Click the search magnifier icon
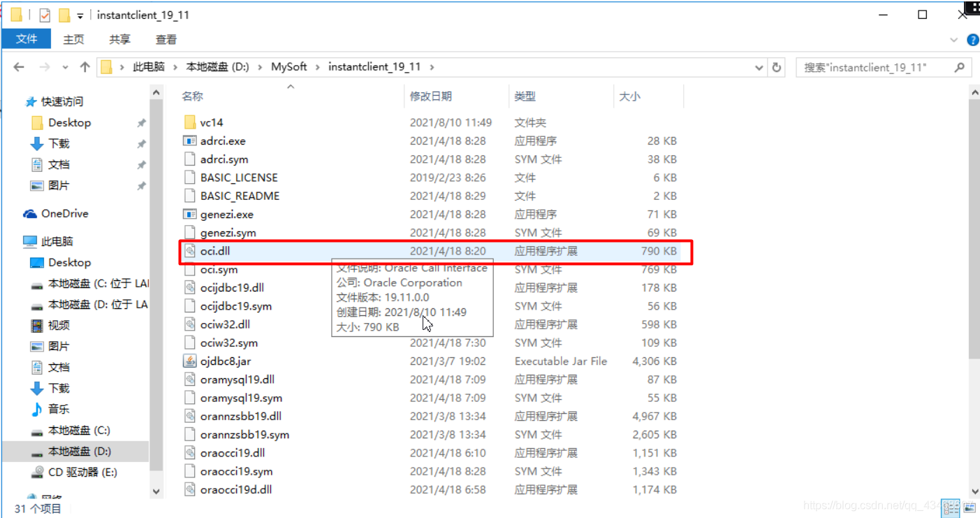Image resolution: width=980 pixels, height=518 pixels. tap(960, 67)
